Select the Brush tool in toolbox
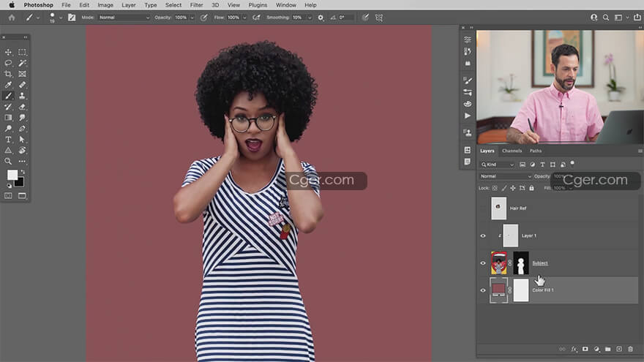This screenshot has width=644, height=362. pos(8,96)
